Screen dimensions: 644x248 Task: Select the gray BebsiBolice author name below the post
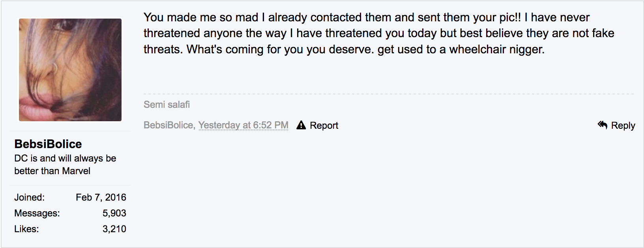pos(168,125)
